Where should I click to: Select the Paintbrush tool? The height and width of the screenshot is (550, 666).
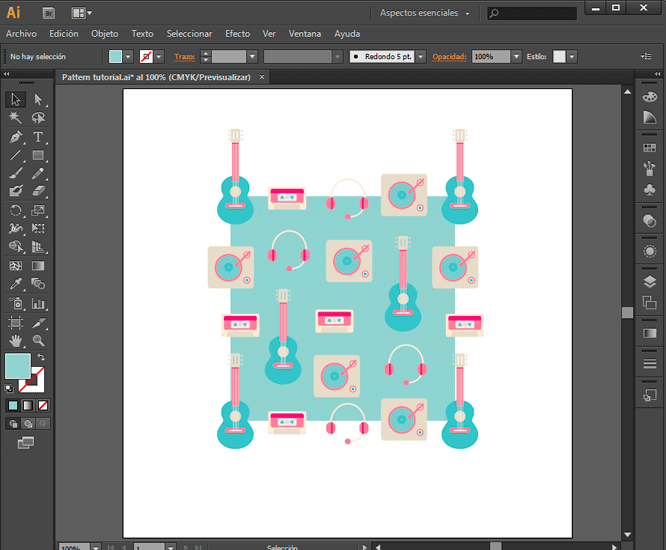pos(16,173)
